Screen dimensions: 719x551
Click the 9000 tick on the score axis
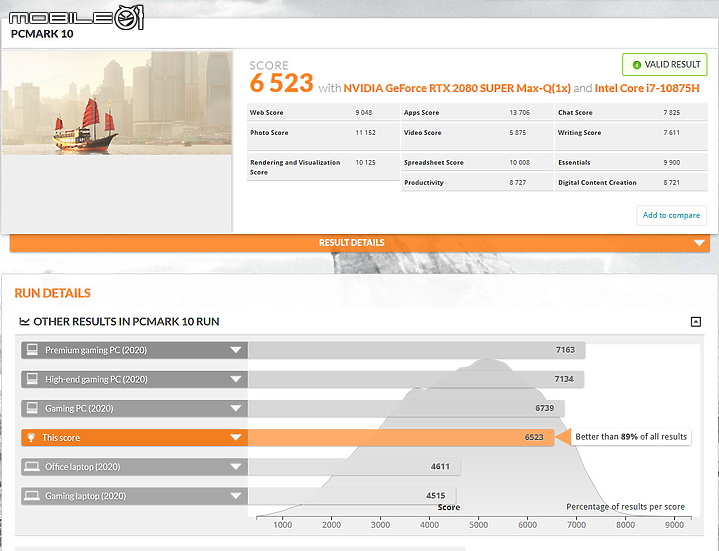(x=675, y=525)
